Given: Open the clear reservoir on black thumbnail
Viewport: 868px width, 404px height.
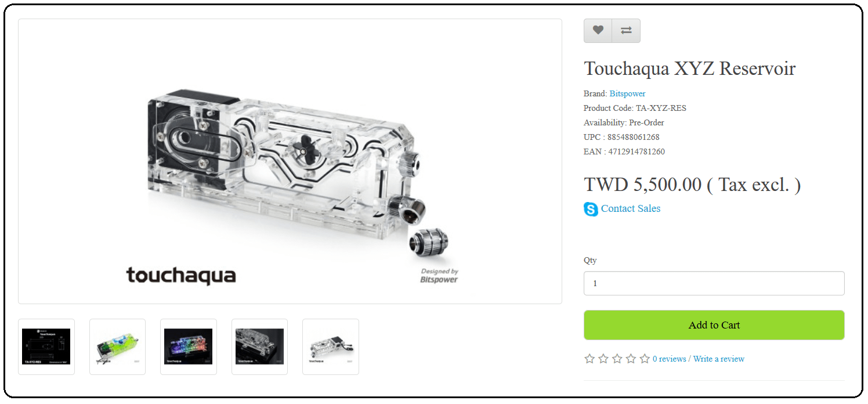Looking at the screenshot, I should click(x=259, y=347).
